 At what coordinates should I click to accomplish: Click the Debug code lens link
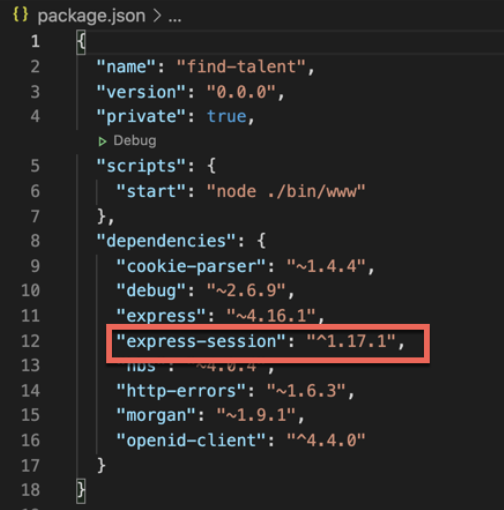pyautogui.click(x=135, y=141)
